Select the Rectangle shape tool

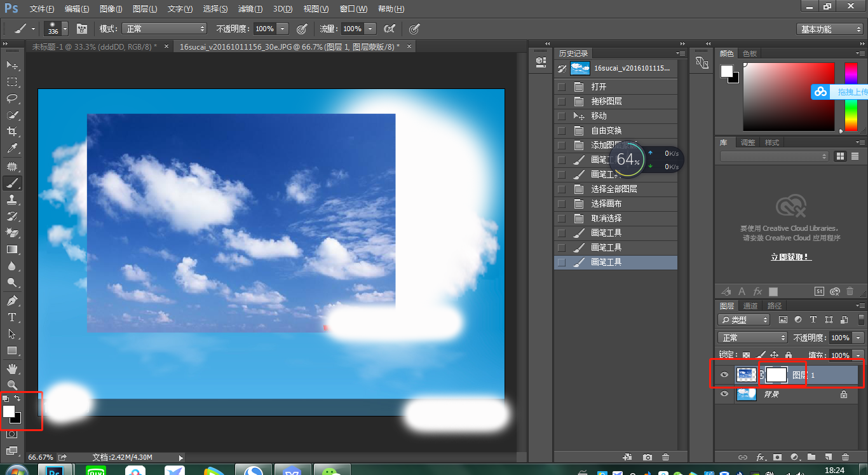click(x=12, y=350)
